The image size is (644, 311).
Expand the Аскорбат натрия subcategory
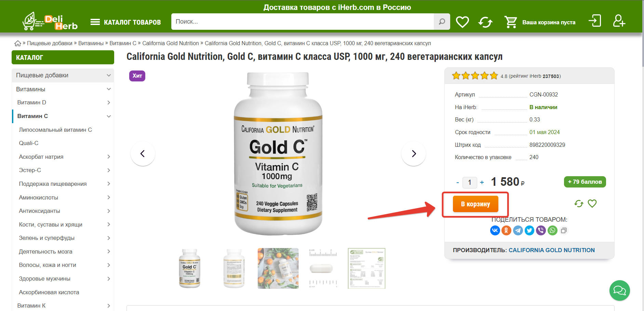[x=109, y=157]
